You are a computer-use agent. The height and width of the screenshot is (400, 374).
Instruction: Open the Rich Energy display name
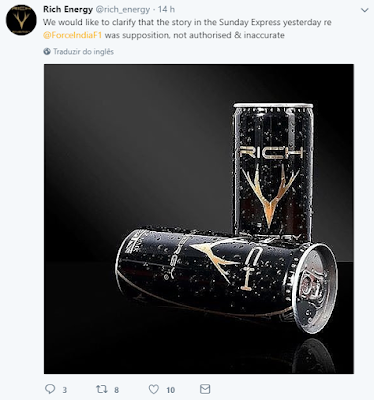click(68, 9)
